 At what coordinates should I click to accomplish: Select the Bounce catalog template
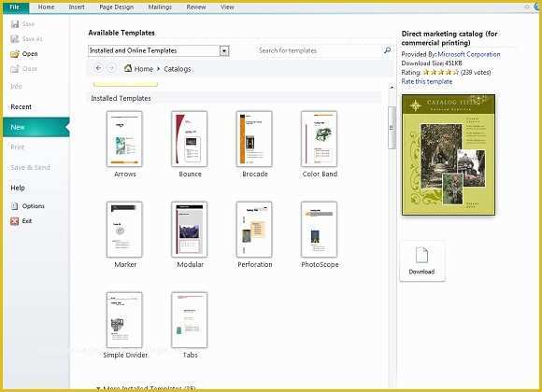pos(190,145)
